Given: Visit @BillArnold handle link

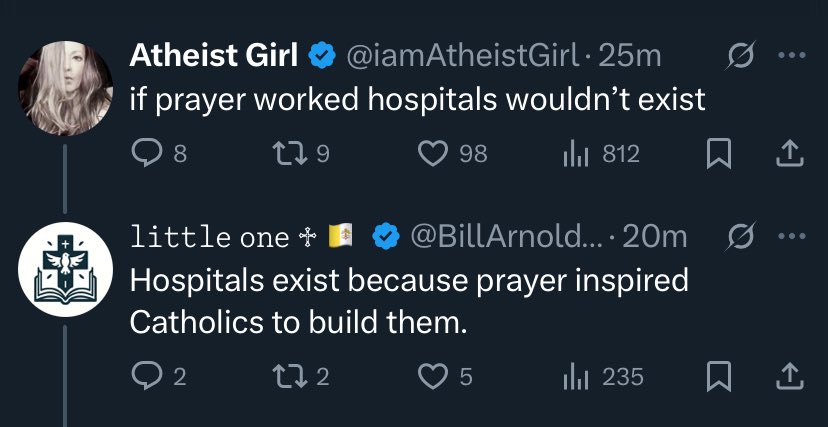Looking at the screenshot, I should 506,236.
